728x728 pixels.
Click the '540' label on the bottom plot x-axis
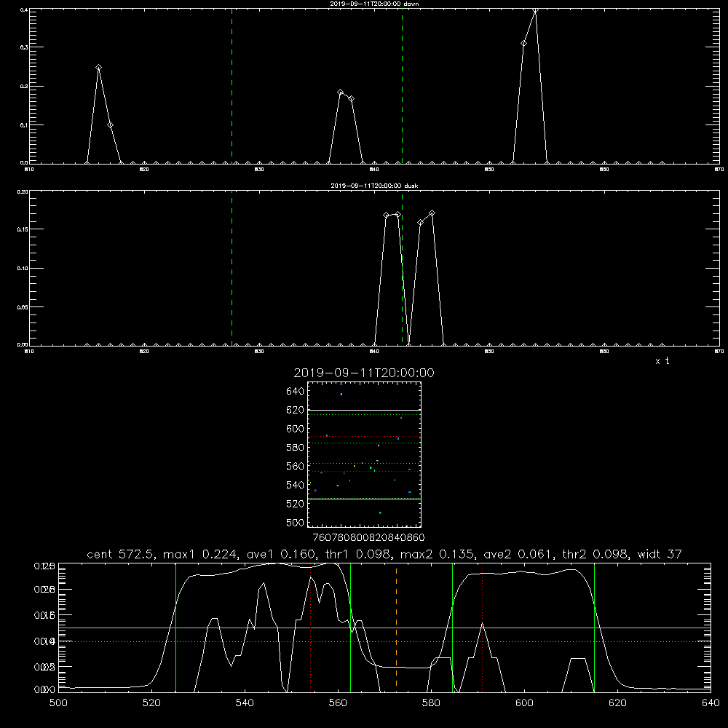pyautogui.click(x=245, y=703)
